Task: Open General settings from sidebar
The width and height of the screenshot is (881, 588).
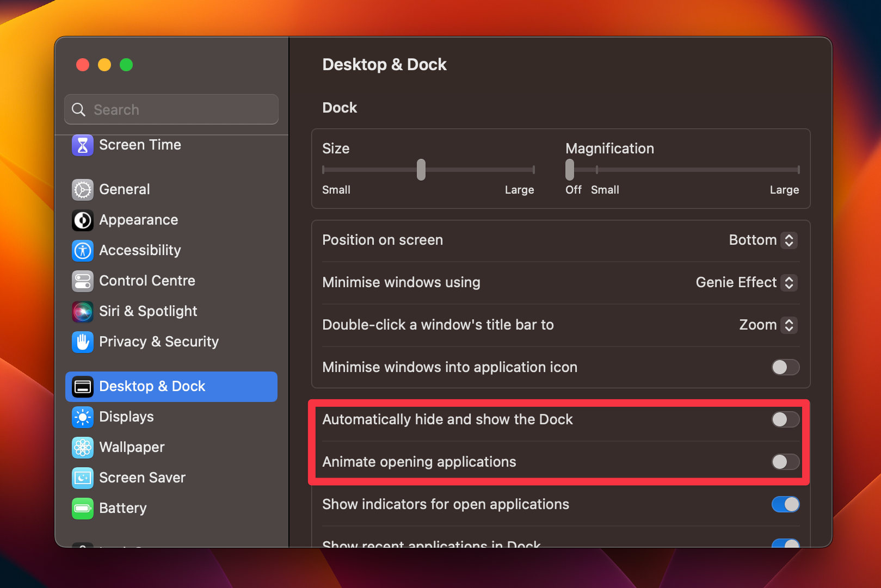Action: click(x=83, y=189)
